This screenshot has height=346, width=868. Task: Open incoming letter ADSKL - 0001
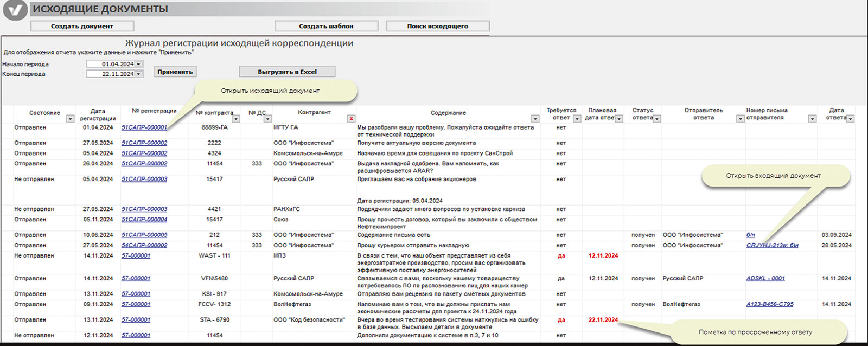coord(765,278)
